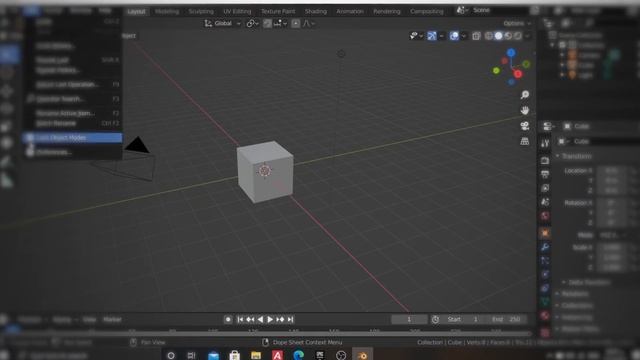
Task: Switch to the Sculpting workspace tab
Action: tap(201, 11)
